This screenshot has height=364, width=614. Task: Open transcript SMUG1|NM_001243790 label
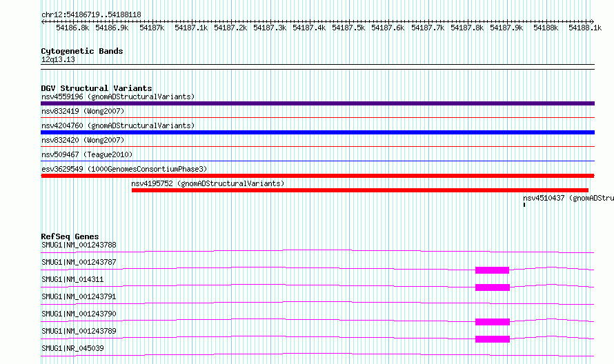click(x=79, y=314)
